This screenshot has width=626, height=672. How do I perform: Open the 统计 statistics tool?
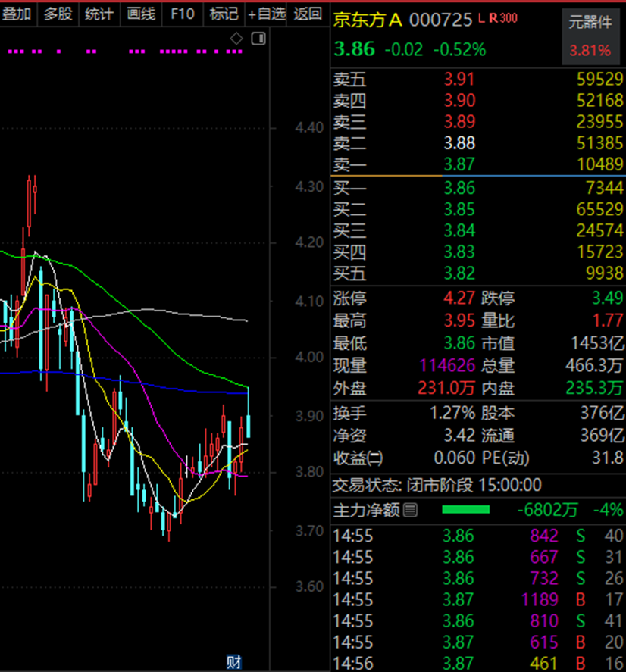(99, 14)
